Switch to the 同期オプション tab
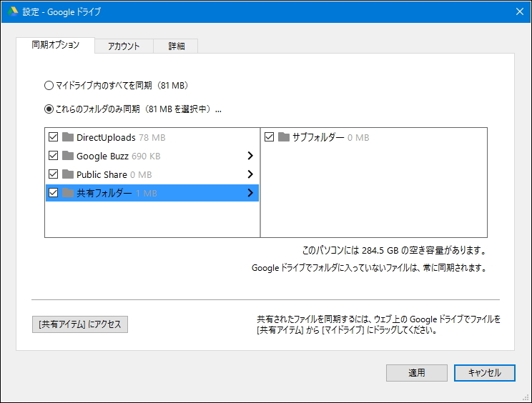Screen dimensions: 532x403 pyautogui.click(x=55, y=45)
